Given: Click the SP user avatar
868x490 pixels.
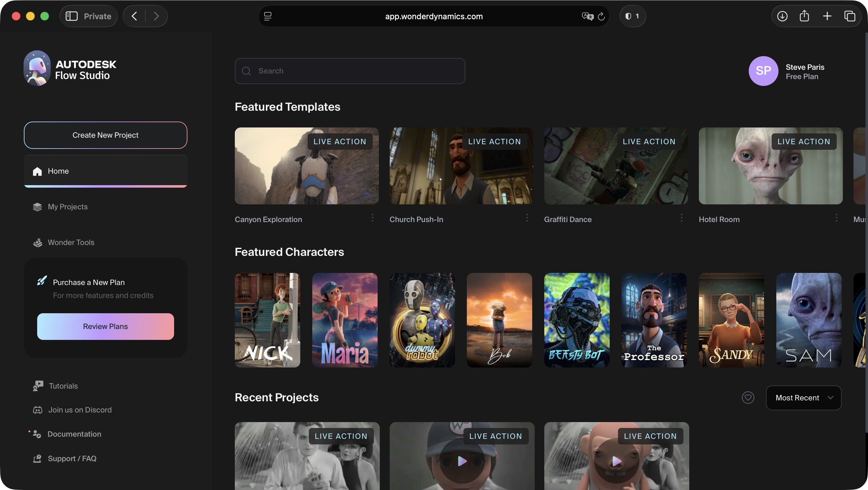Looking at the screenshot, I should tap(763, 71).
